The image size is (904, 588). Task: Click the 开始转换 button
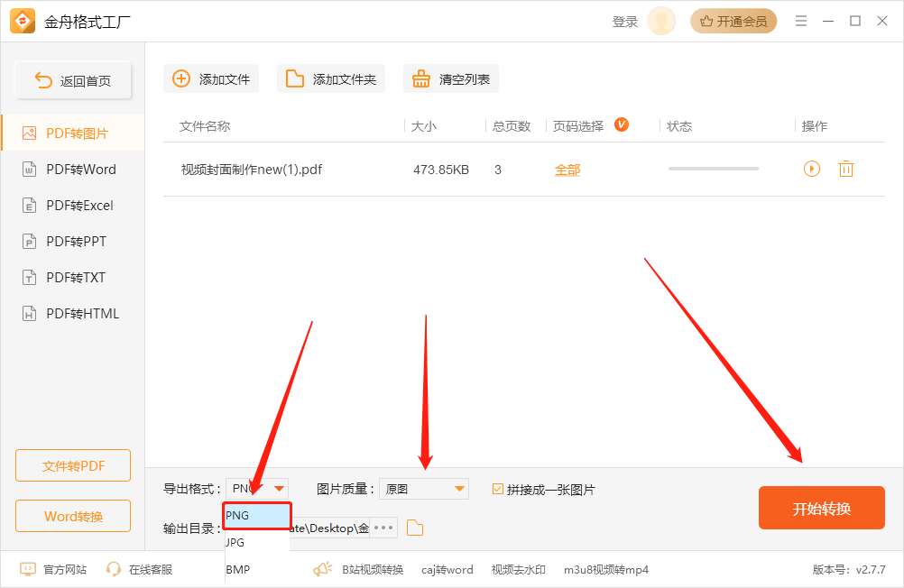pyautogui.click(x=821, y=509)
